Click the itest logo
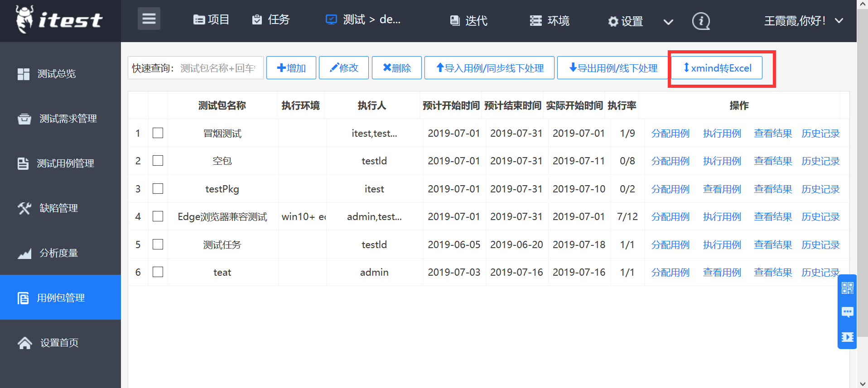This screenshot has height=388, width=868. [59, 20]
